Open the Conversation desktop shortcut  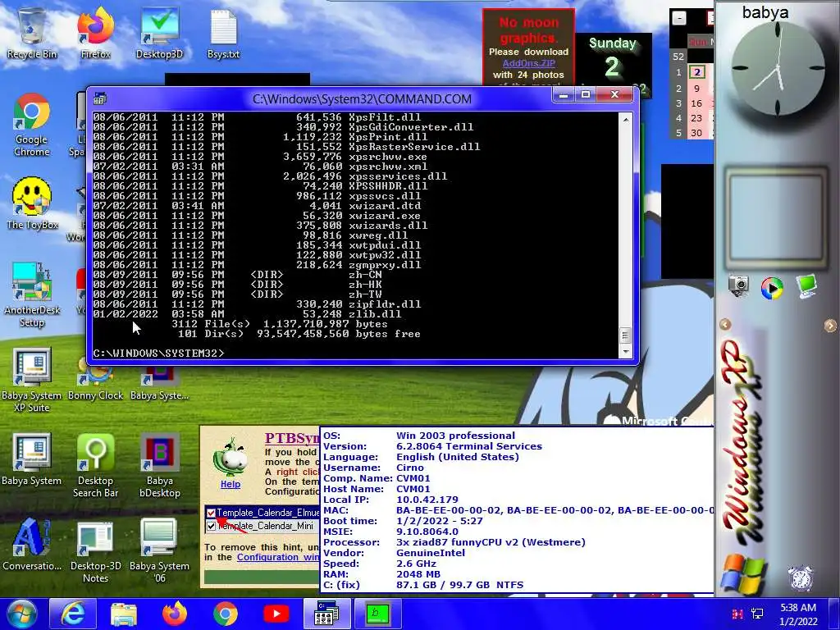tap(32, 545)
